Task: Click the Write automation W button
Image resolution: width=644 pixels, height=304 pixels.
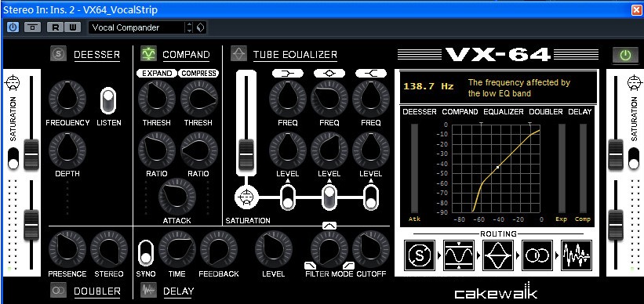Action: [x=72, y=27]
